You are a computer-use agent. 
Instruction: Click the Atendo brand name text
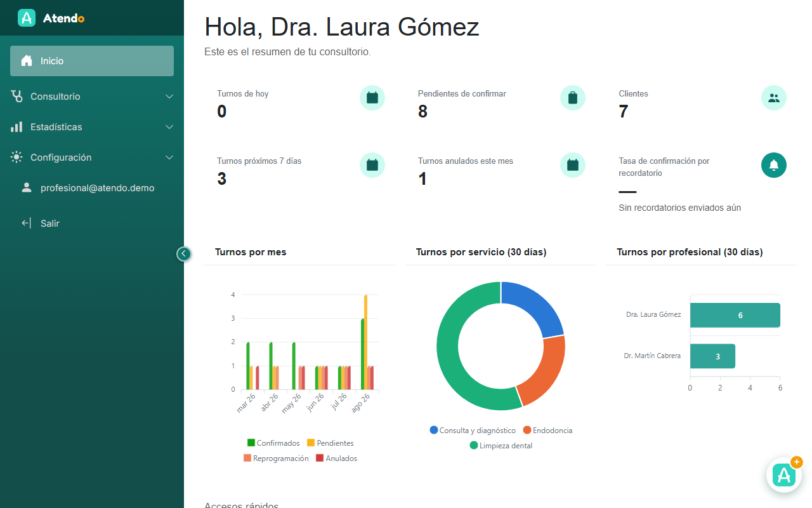63,18
